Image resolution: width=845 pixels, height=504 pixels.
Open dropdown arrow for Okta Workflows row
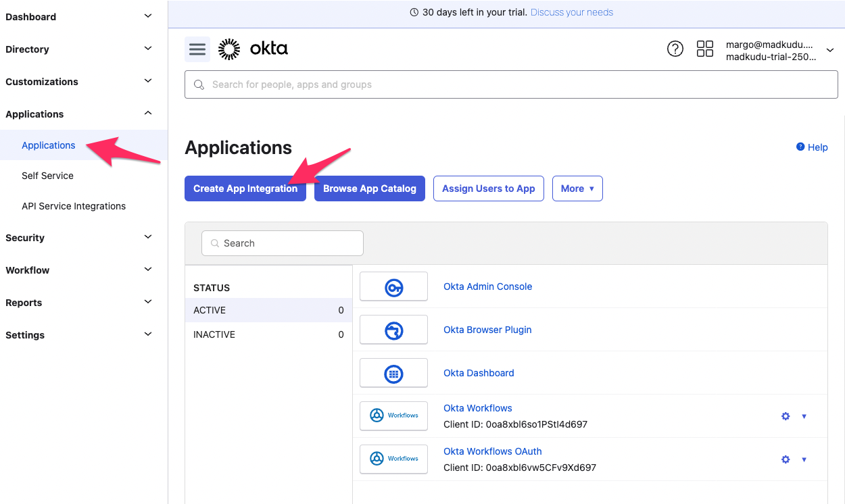(804, 416)
